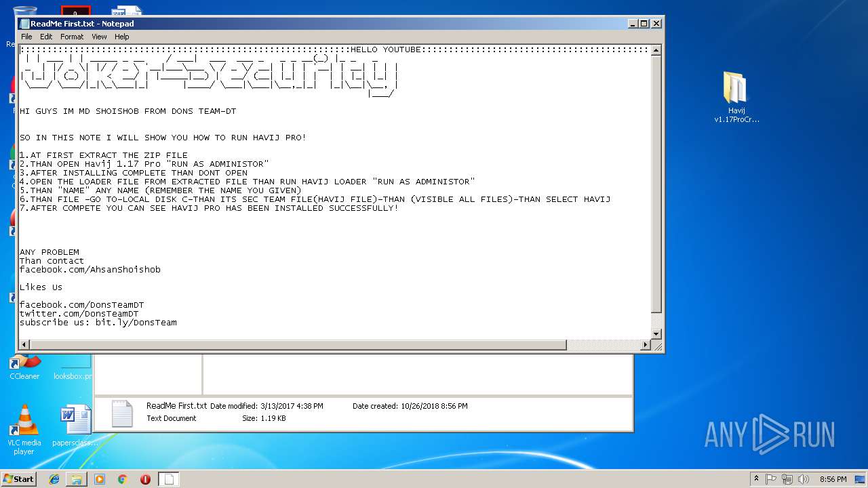Screen dimensions: 868x488
Task: Click the SO IN THIS NOTE line
Action: click(163, 138)
